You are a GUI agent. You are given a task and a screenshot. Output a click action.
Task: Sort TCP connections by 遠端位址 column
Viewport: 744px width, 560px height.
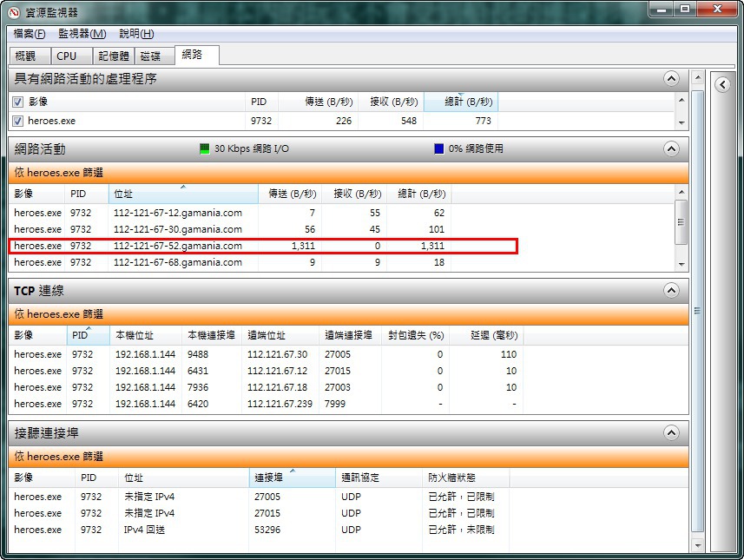(x=280, y=335)
